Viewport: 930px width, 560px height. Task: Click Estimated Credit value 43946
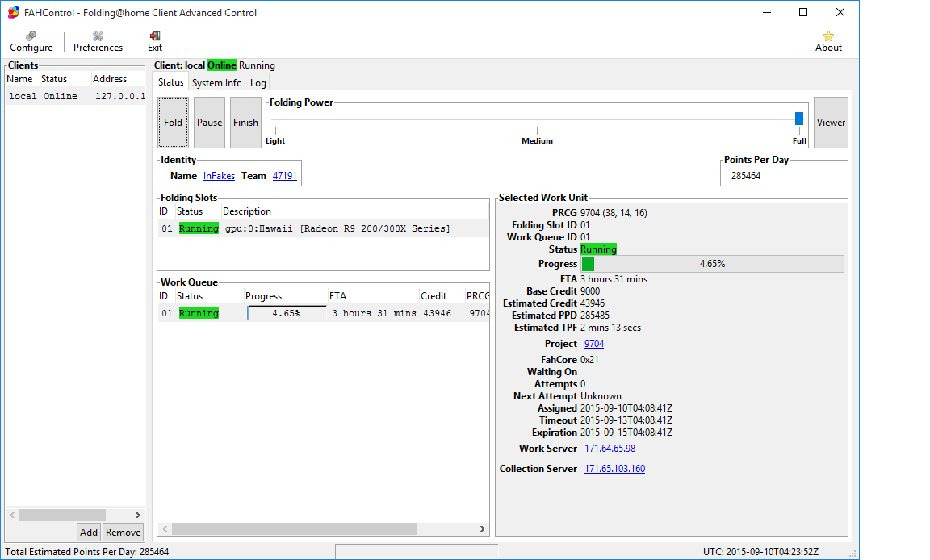593,303
